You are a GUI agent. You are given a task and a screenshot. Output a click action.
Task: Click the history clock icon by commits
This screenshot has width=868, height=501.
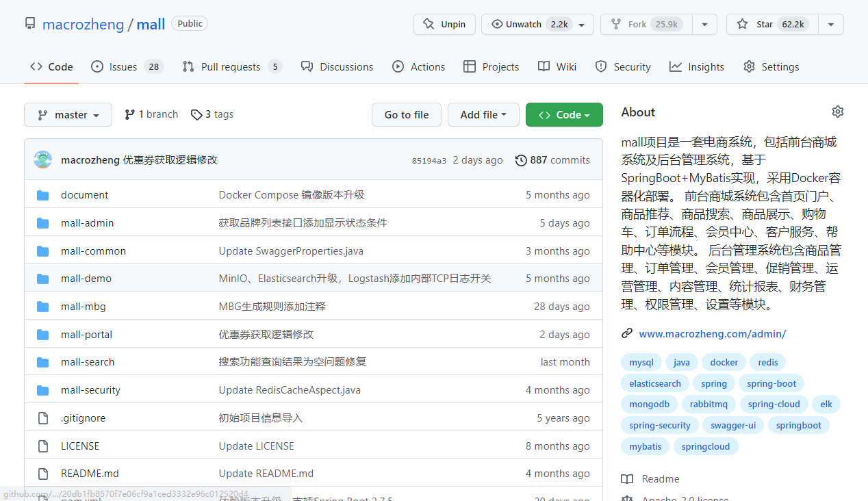click(521, 160)
